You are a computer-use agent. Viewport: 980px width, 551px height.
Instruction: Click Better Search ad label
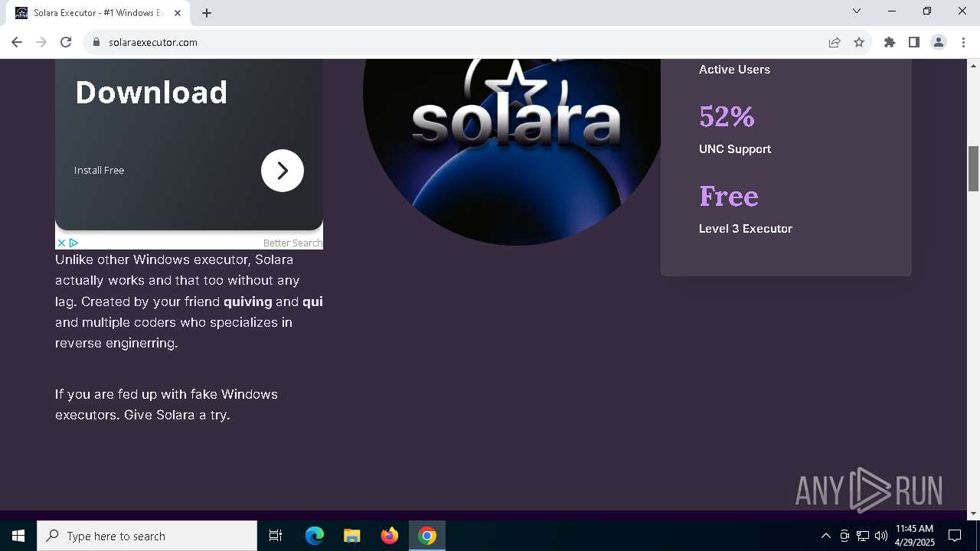(292, 243)
